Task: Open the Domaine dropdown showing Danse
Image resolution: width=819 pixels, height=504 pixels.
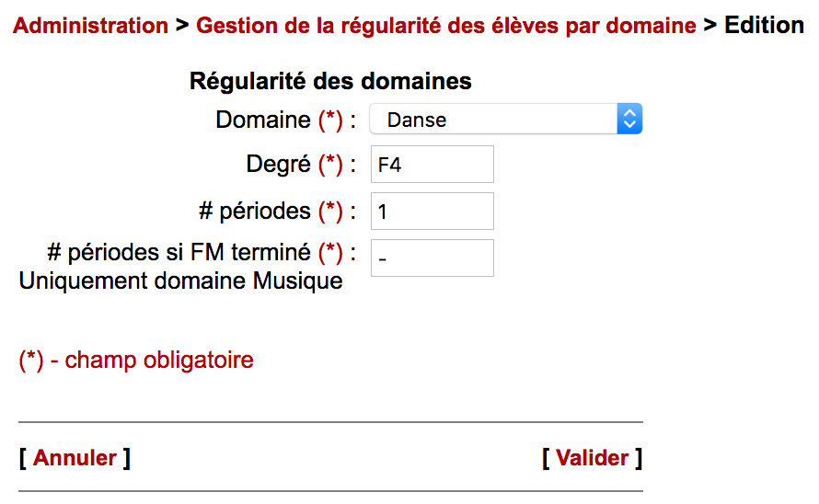Action: point(497,120)
